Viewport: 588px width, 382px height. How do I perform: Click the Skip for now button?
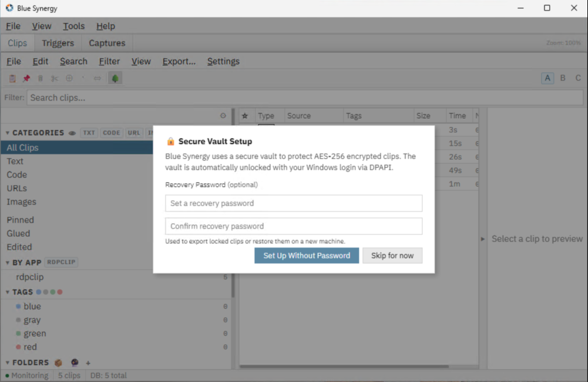[392, 256]
